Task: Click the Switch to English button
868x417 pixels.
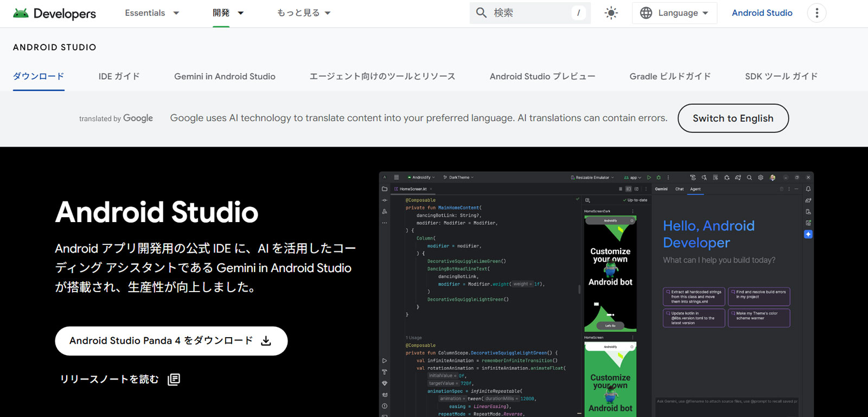Action: point(733,118)
